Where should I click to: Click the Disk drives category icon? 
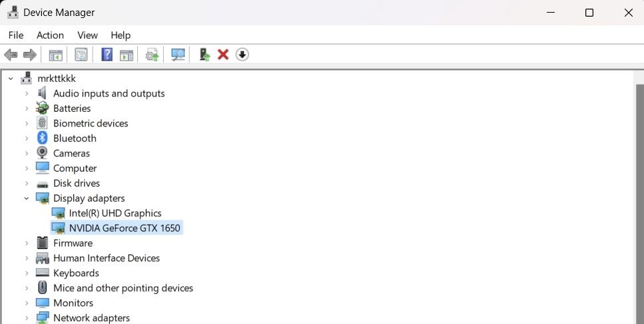click(42, 184)
